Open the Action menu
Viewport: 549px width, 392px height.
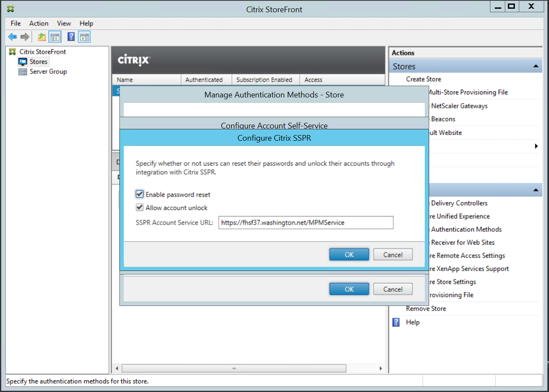39,23
